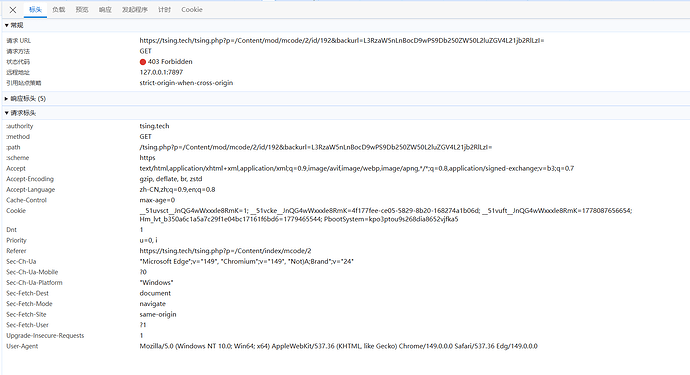Select the Sec-Fetch-Site value same-origin
This screenshot has width=690, height=375.
coord(158,314)
